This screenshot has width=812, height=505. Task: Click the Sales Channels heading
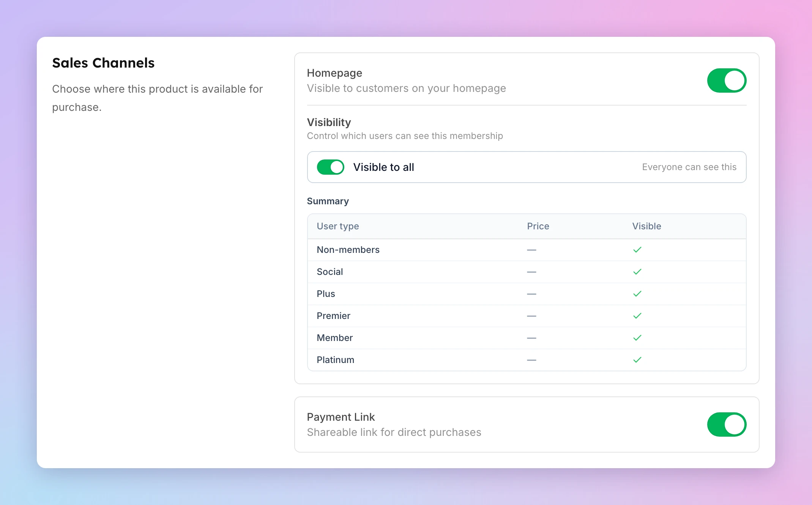tap(103, 63)
